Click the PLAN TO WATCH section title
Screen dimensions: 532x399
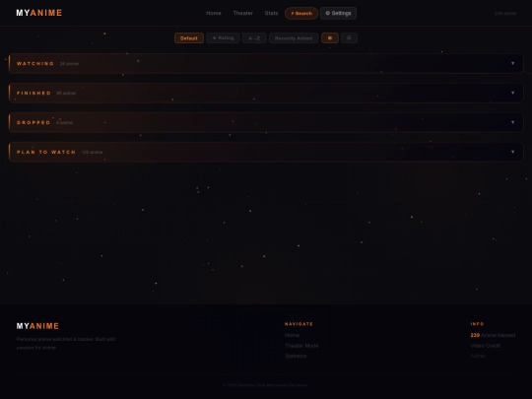[x=46, y=152]
